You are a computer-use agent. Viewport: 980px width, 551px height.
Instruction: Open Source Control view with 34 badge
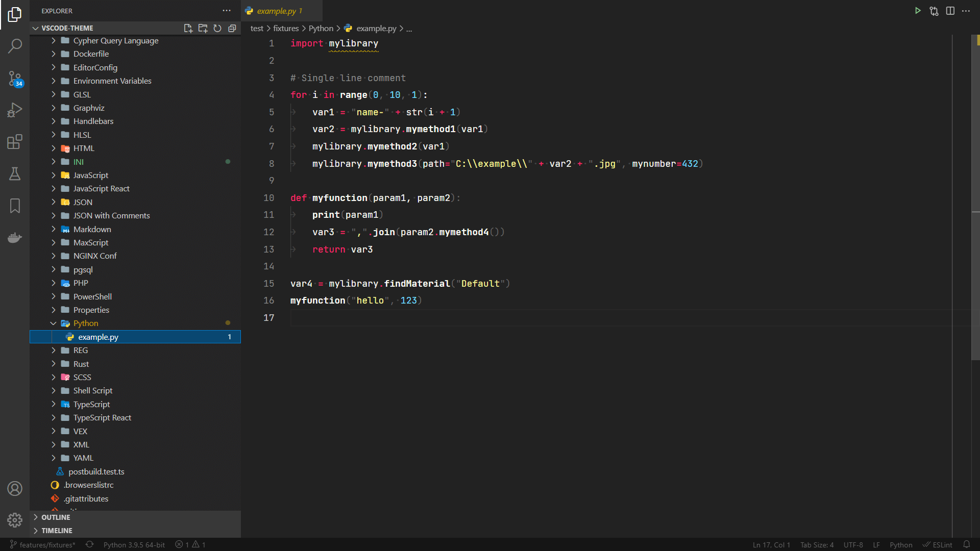point(15,78)
